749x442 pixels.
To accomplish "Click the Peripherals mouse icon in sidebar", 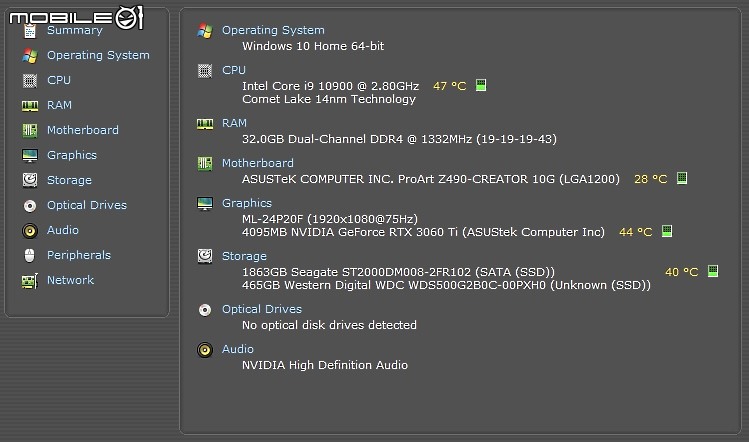I will tap(30, 256).
